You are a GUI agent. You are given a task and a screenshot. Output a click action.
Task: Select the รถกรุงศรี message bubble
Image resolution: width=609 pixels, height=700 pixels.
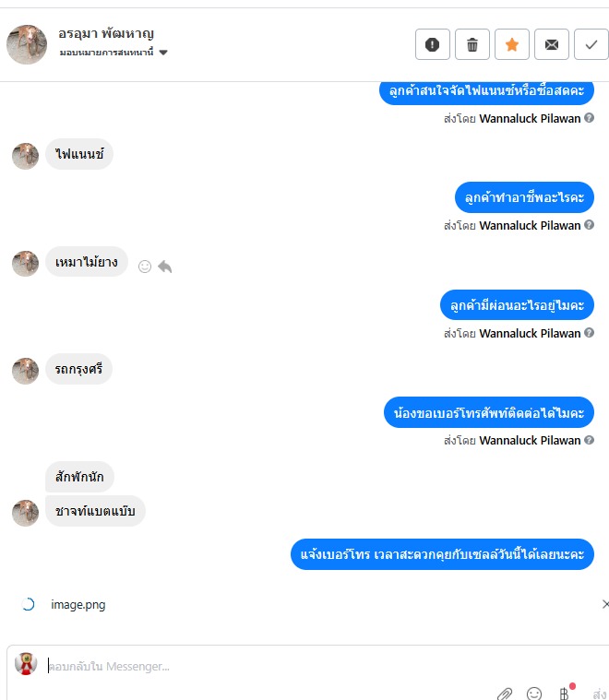coord(78,369)
